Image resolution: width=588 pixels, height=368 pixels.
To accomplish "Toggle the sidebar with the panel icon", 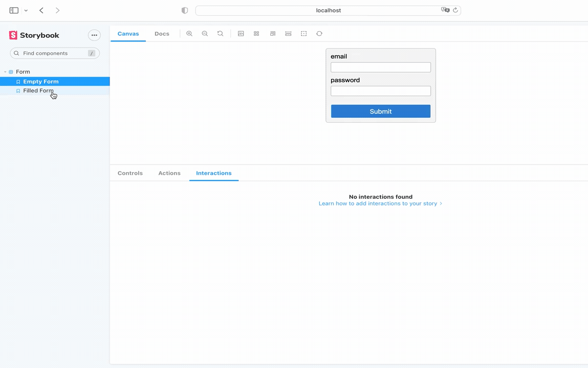I will click(x=13, y=10).
